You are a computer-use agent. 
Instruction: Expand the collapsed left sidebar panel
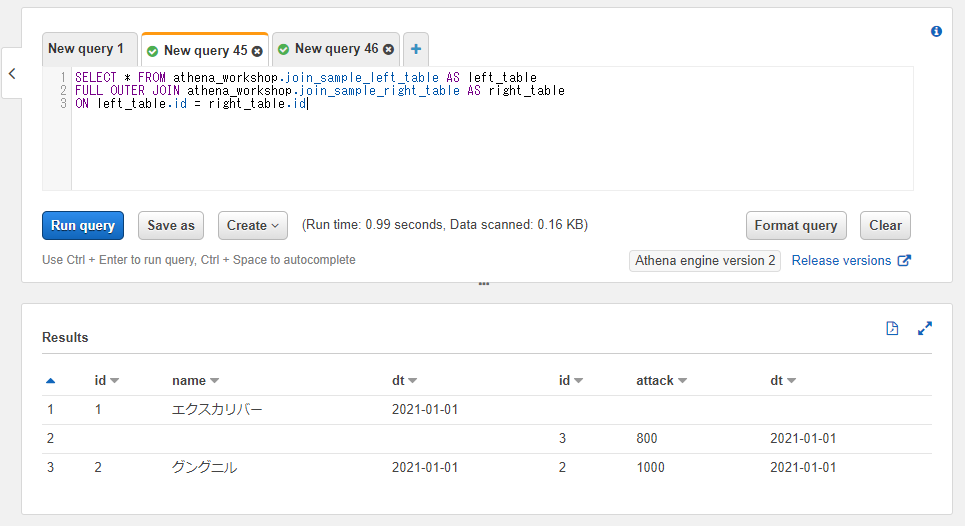12,73
